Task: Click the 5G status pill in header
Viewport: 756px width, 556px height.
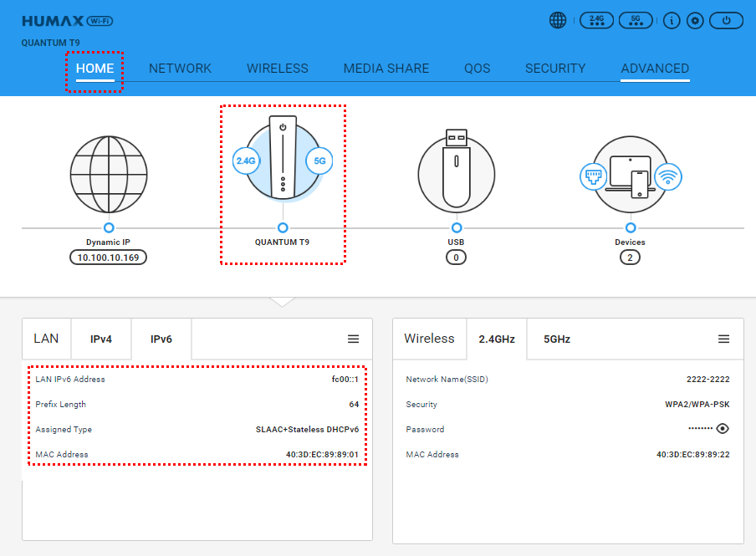Action: click(636, 20)
